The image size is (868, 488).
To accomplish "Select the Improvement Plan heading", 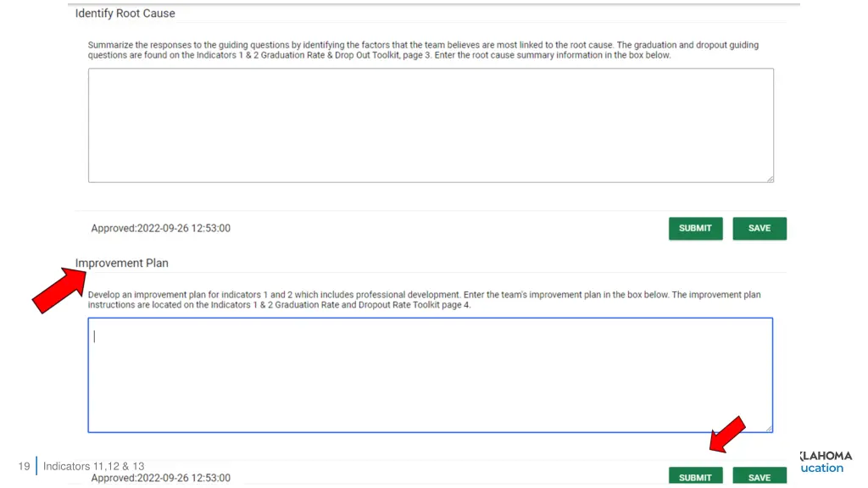I will pyautogui.click(x=122, y=263).
